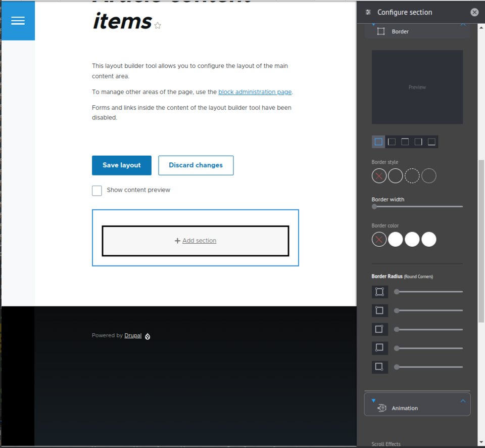
Task: Click the Border width slider
Action: (417, 206)
